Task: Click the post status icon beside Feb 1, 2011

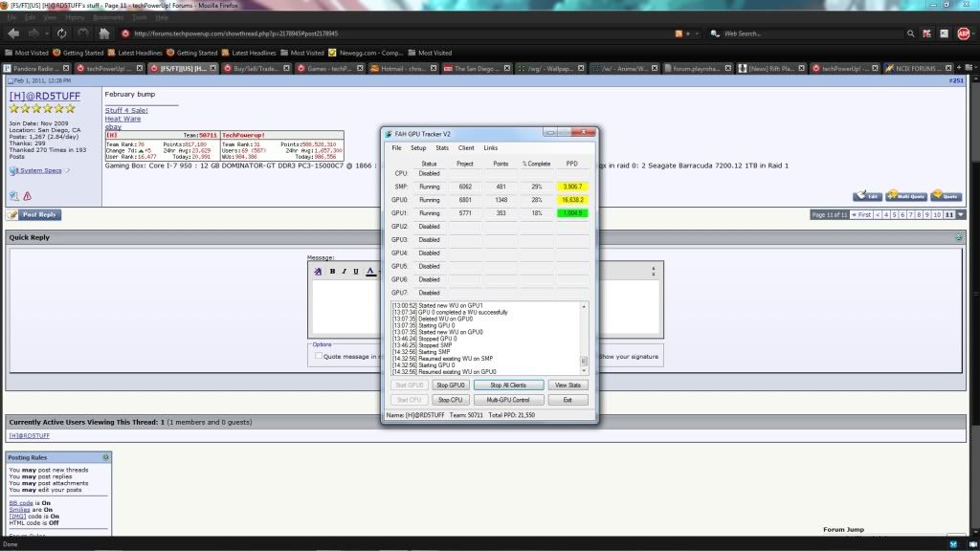Action: pyautogui.click(x=10, y=81)
